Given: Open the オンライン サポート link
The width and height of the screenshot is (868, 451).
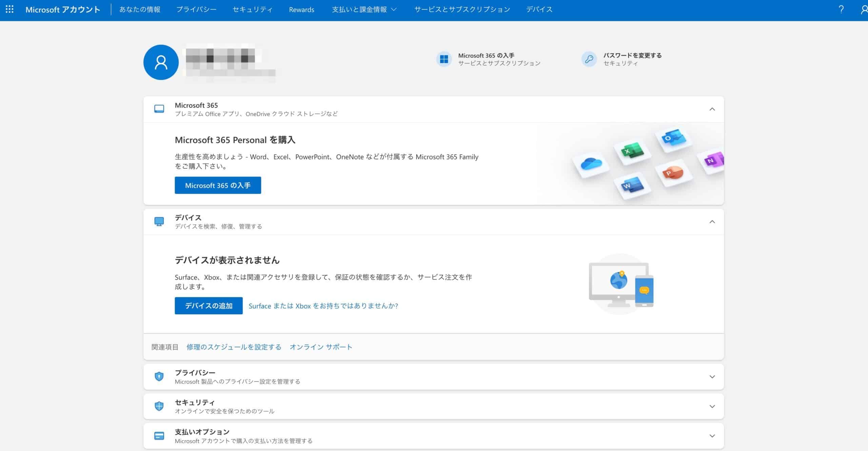Looking at the screenshot, I should (x=321, y=347).
